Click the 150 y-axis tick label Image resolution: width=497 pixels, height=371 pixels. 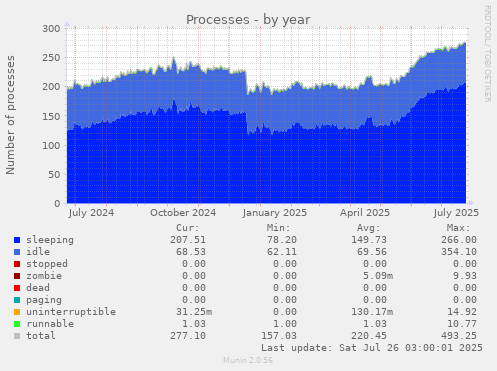tap(51, 116)
